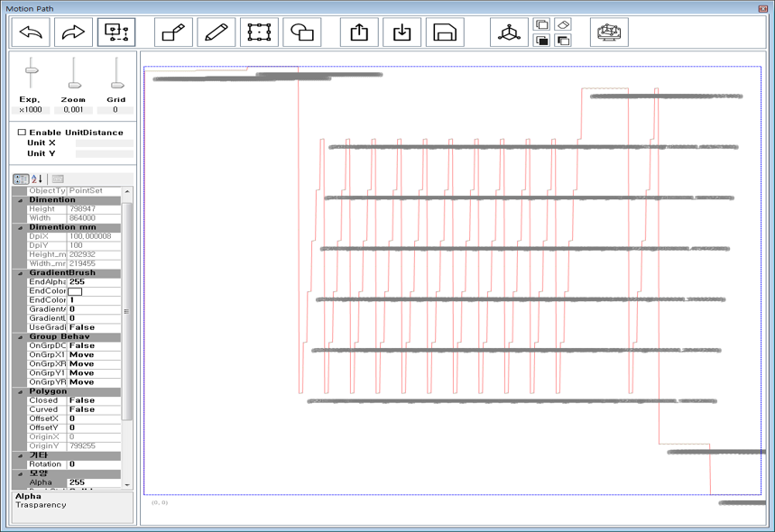Open the 3D axis view icon

pyautogui.click(x=510, y=32)
